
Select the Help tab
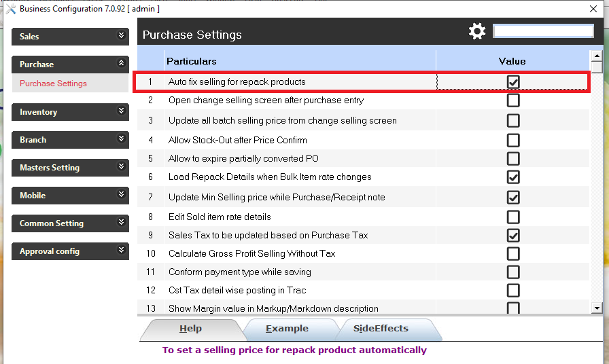[x=190, y=329]
